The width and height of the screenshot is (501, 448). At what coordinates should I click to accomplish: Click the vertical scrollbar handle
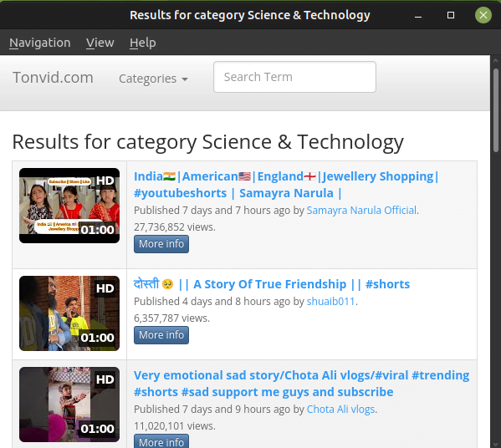(x=496, y=109)
